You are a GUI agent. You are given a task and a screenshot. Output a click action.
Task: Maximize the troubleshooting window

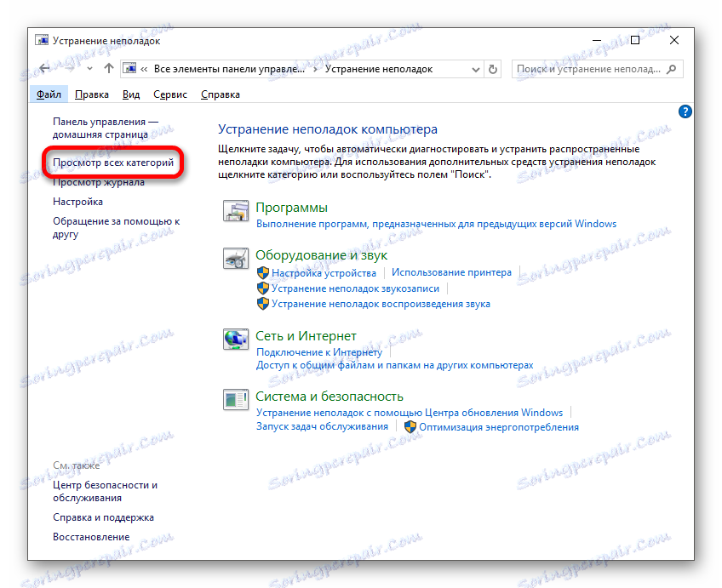(x=635, y=41)
